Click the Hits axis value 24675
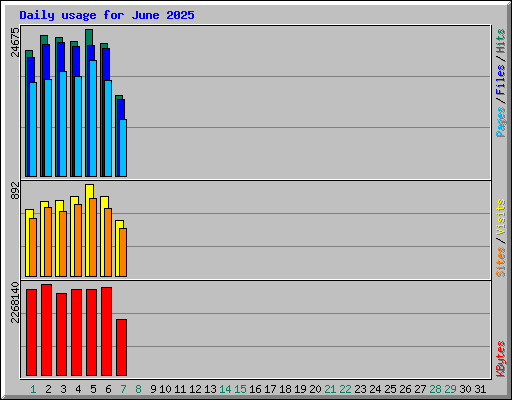The image size is (512, 400). click(15, 42)
